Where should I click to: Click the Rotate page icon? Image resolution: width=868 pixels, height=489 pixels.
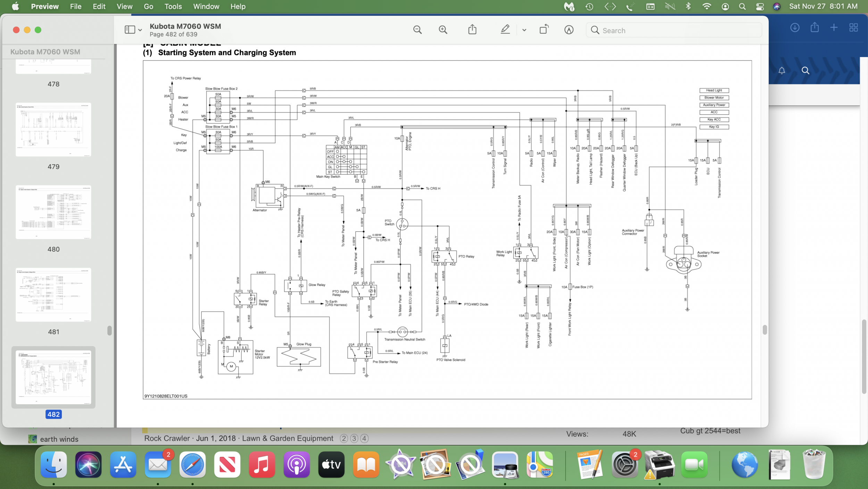(x=544, y=30)
